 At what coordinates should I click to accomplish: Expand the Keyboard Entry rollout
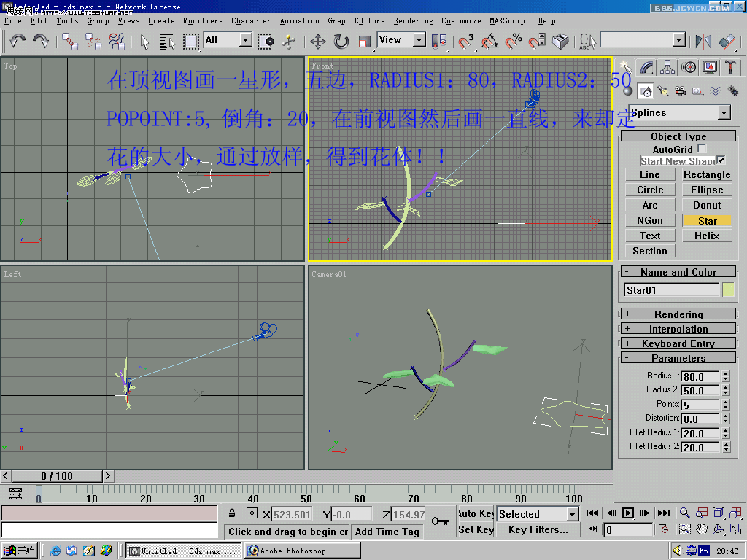click(678, 343)
